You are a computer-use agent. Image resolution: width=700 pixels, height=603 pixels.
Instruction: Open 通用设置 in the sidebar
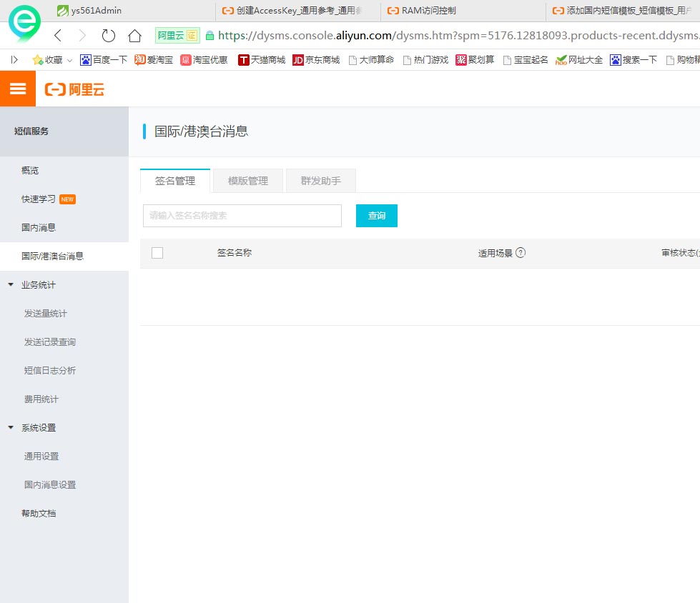click(64, 456)
